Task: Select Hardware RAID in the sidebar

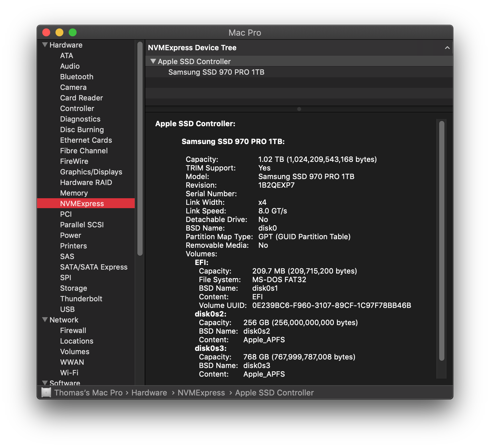Action: (x=86, y=182)
